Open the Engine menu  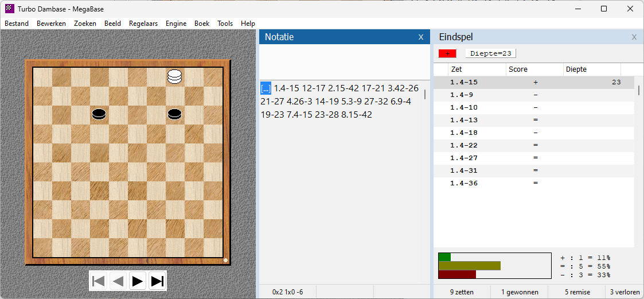(x=176, y=24)
